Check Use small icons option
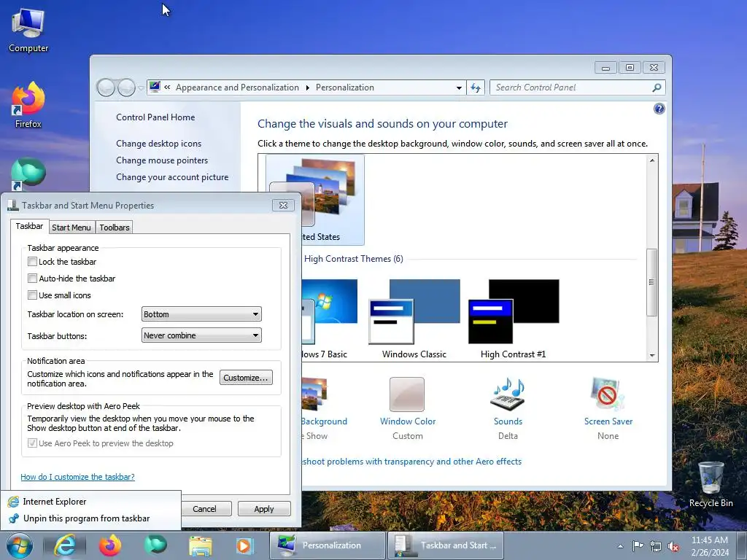Image resolution: width=747 pixels, height=560 pixels. (32, 295)
